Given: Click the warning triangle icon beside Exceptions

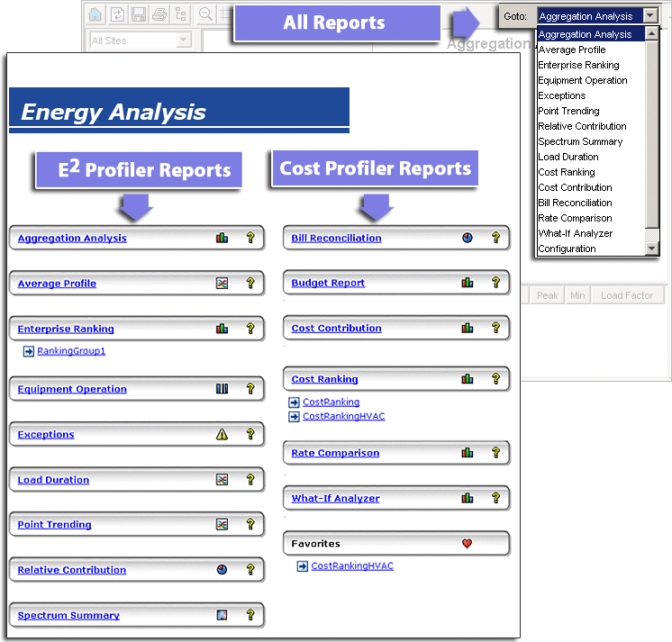Looking at the screenshot, I should tap(222, 435).
